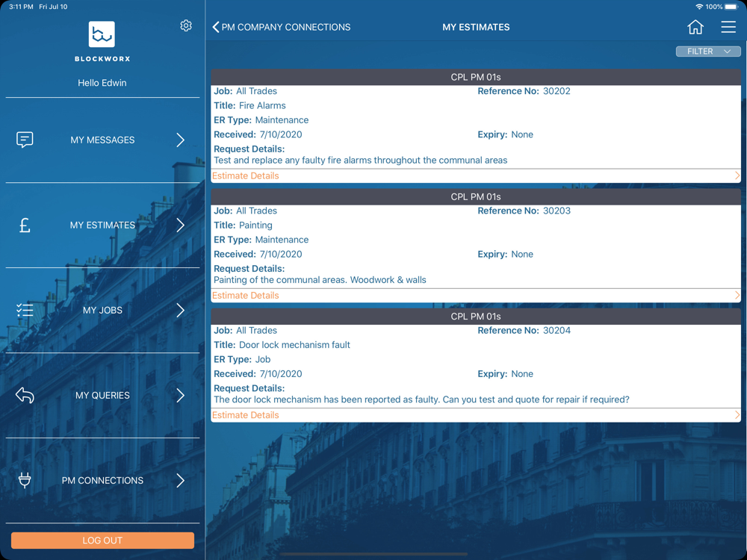
Task: Expand the My Messages chevron
Action: [180, 140]
